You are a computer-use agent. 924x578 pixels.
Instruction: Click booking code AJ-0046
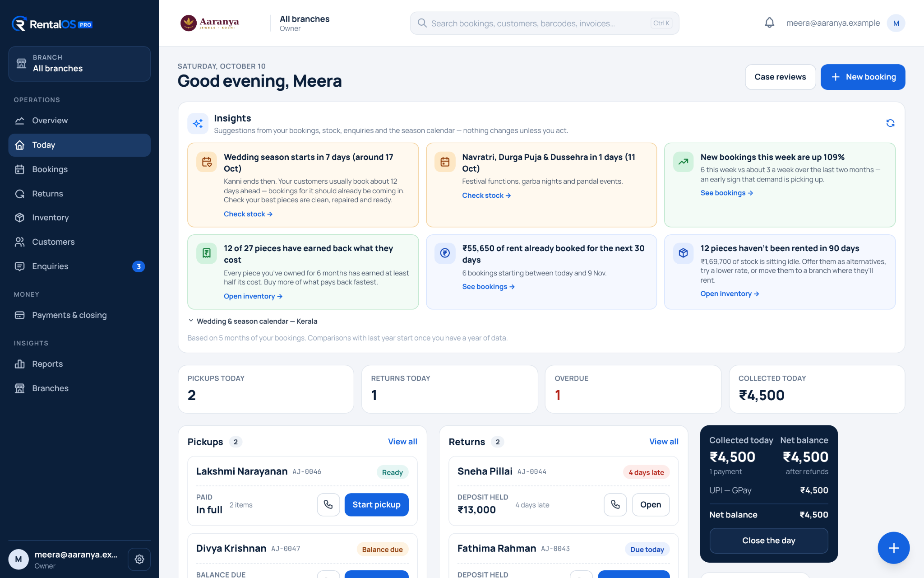[x=307, y=472]
